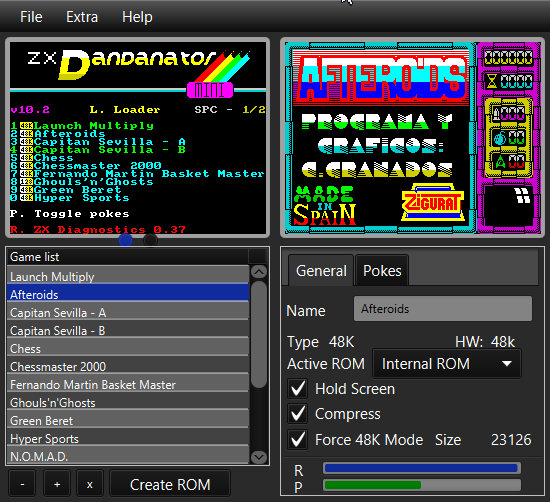Select Capitan Sevilla - B in list
This screenshot has height=502, width=550.
128,329
